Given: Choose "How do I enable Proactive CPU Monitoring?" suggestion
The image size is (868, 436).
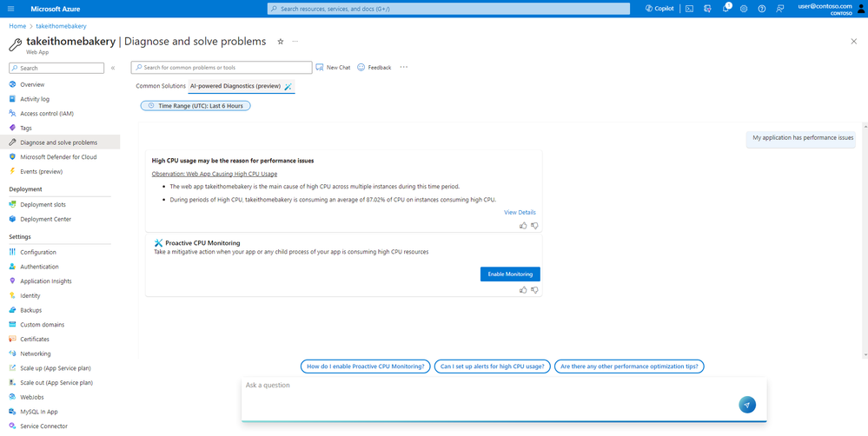Looking at the screenshot, I should pyautogui.click(x=365, y=367).
